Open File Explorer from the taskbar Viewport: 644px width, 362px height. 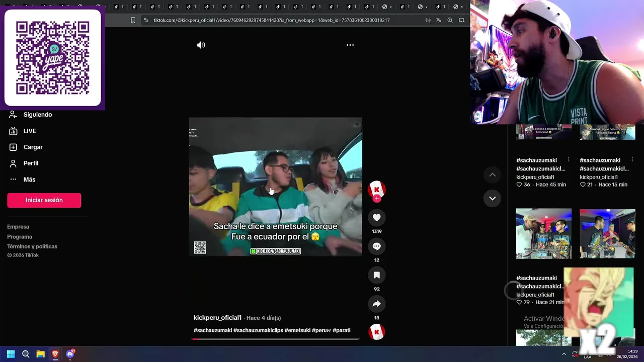point(40,354)
